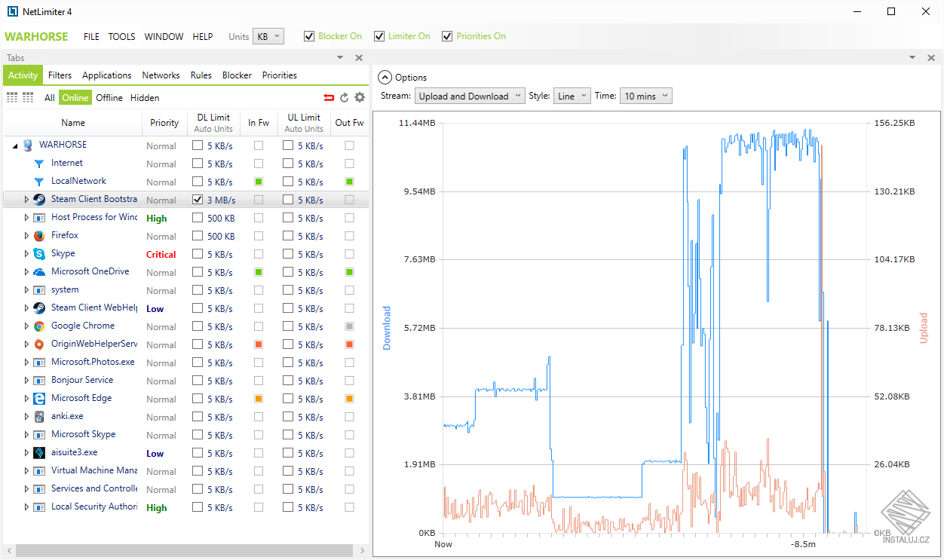The width and height of the screenshot is (944, 560).
Task: Refresh the activity list
Action: coord(345,97)
